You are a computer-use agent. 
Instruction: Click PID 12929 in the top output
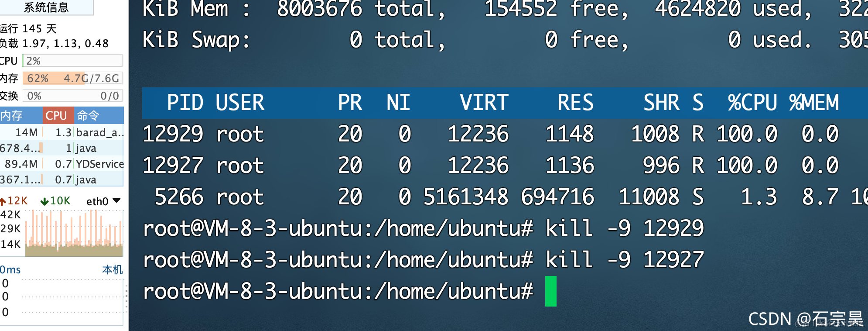[x=173, y=134]
